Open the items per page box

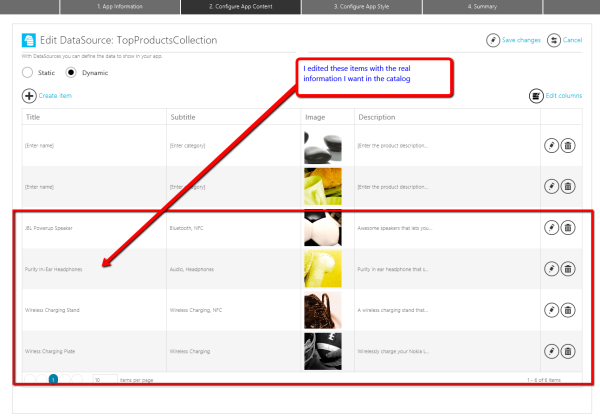[x=102, y=380]
